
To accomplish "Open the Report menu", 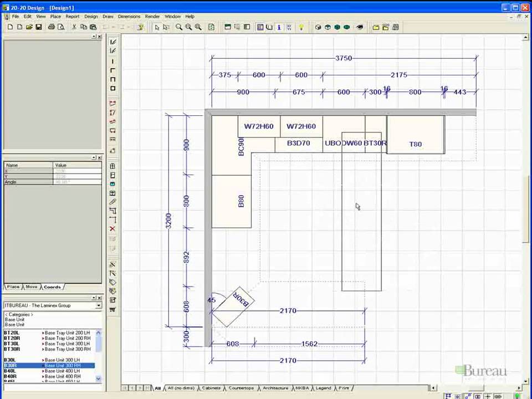I will click(x=72, y=16).
